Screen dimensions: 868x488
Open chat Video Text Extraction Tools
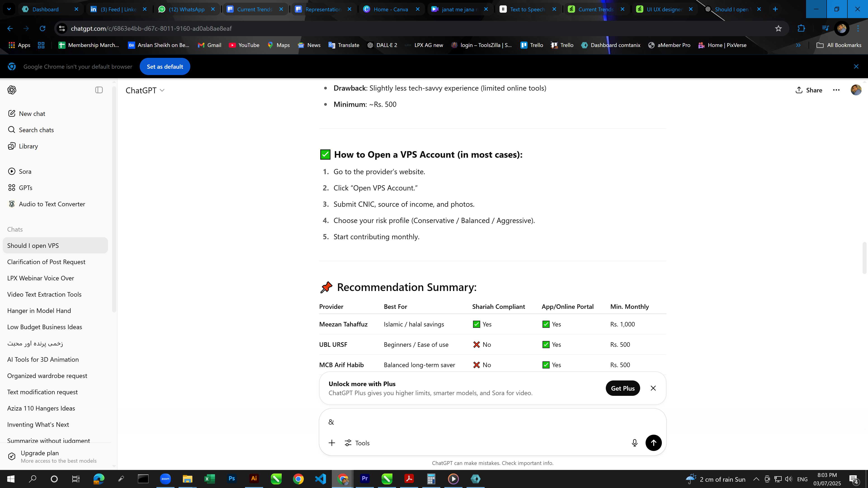click(55, 294)
